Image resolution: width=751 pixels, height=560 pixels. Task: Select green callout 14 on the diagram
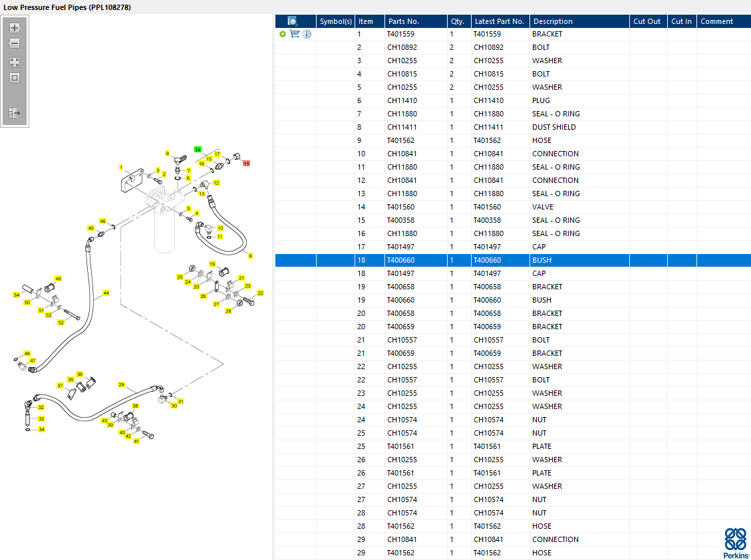[198, 150]
